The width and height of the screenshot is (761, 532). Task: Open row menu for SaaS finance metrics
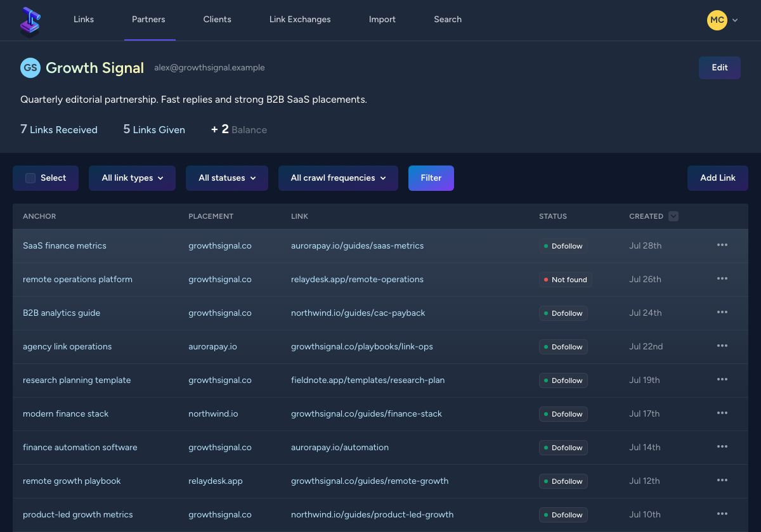tap(722, 245)
